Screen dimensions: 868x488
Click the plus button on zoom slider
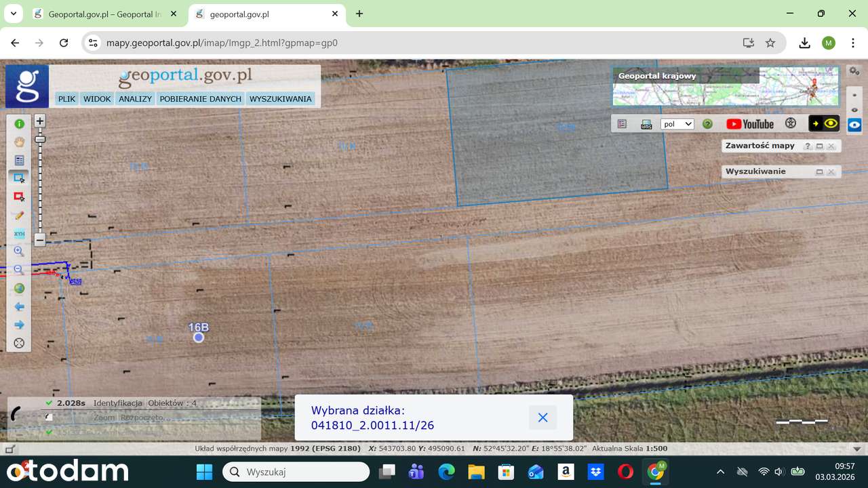[40, 121]
